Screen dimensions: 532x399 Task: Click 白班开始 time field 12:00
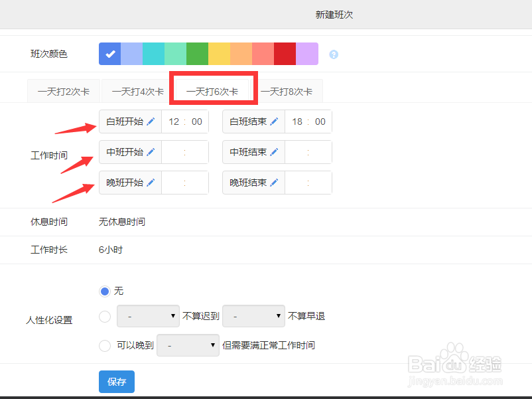coord(185,121)
